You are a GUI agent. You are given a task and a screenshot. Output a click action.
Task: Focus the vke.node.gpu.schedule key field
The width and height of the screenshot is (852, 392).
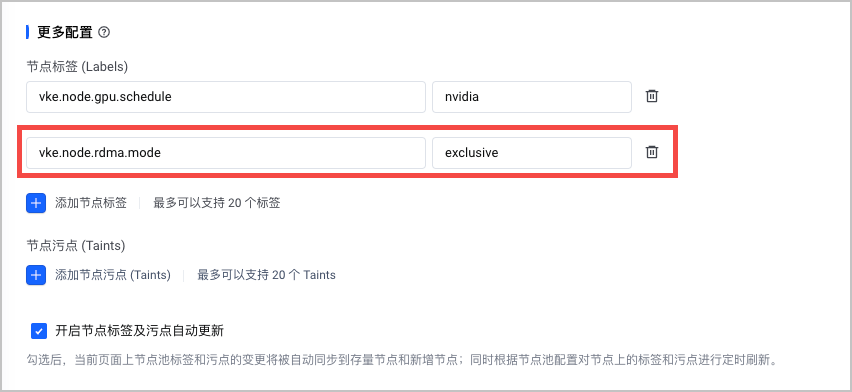(x=225, y=97)
